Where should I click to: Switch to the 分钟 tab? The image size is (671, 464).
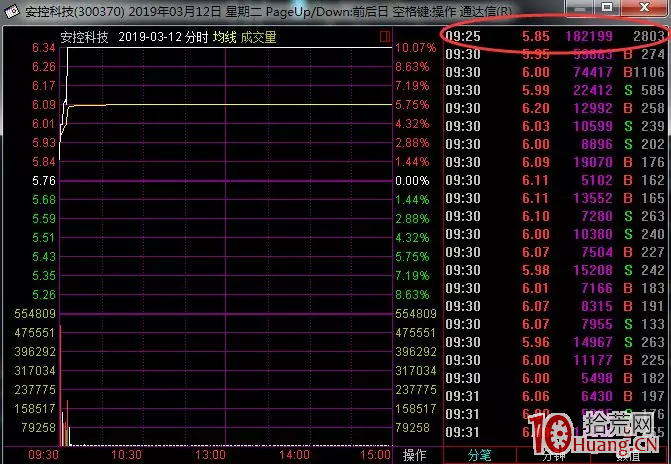coord(554,455)
